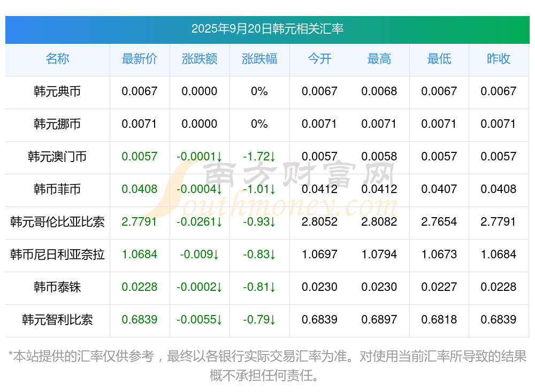
Task: Click the -0.0001↓ change amount
Action: (199, 157)
